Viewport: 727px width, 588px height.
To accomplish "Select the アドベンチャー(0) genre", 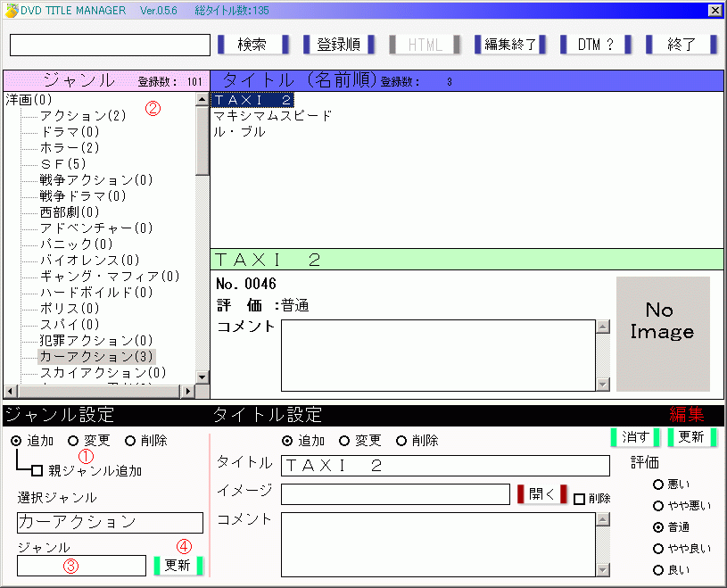I will (96, 228).
